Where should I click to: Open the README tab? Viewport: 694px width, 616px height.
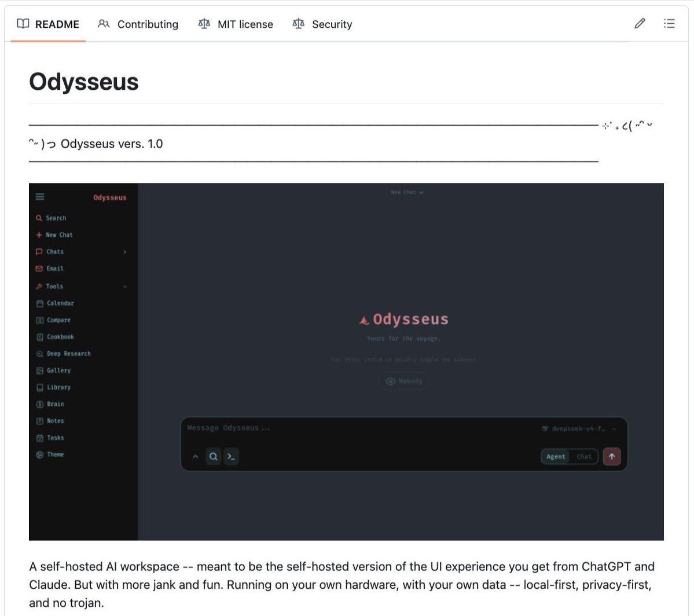click(x=48, y=24)
